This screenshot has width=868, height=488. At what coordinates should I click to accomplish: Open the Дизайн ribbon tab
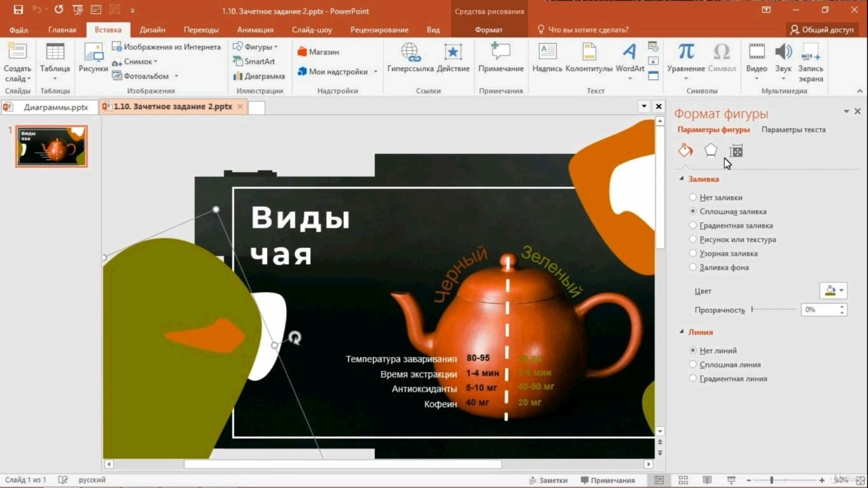click(x=153, y=30)
